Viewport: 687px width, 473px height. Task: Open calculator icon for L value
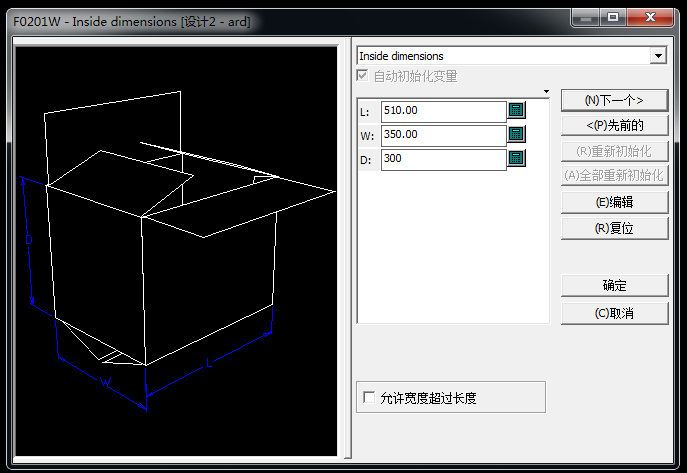[x=516, y=110]
